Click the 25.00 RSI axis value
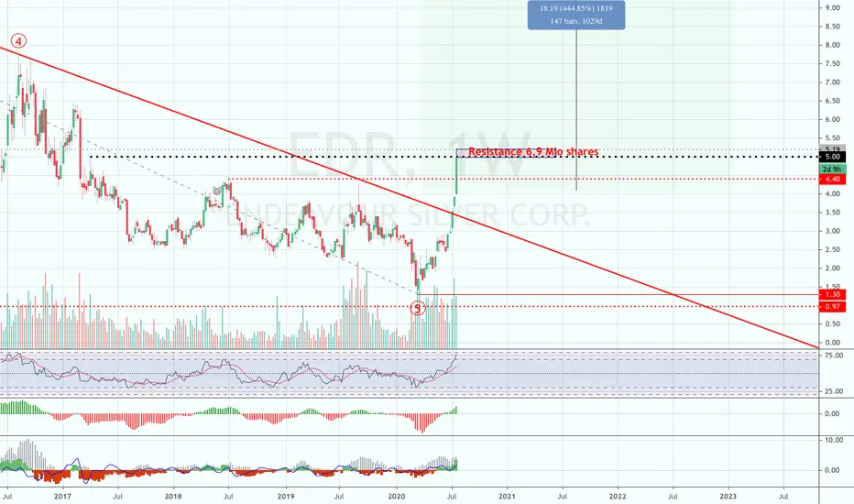The width and height of the screenshot is (854, 504). [834, 391]
